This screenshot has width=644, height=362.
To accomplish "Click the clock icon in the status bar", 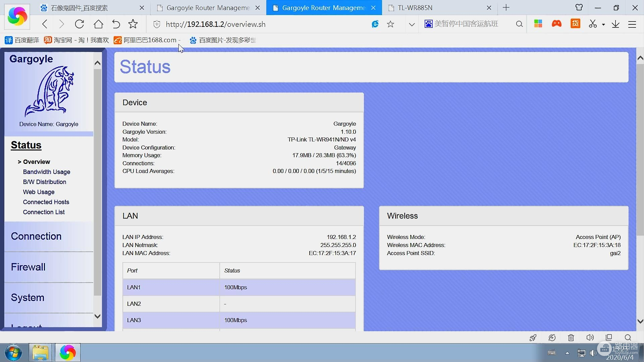I will click(552, 338).
